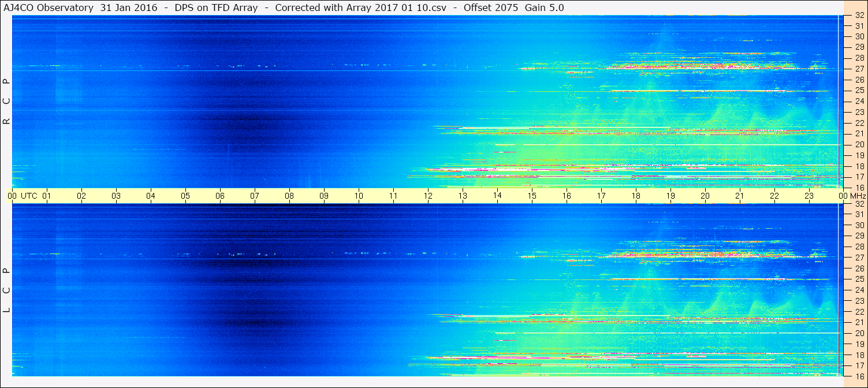Select hour 08 on the UTC time axis
868x388 pixels.
pos(289,196)
